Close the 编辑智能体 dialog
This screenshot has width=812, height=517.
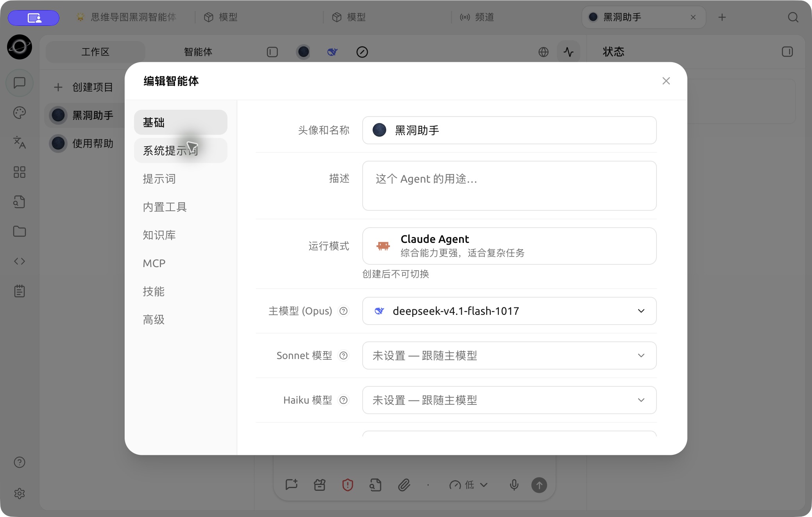[666, 81]
